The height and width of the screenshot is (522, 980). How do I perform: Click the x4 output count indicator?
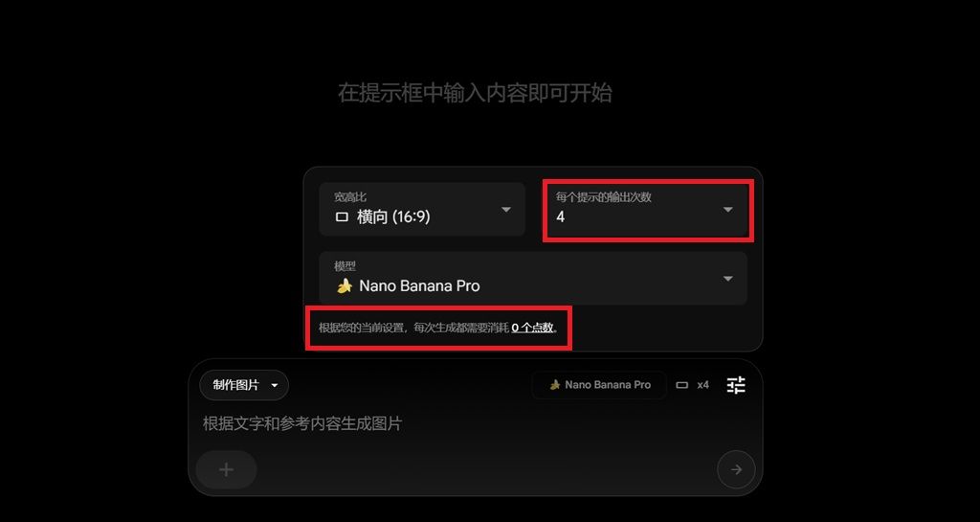pyautogui.click(x=703, y=385)
